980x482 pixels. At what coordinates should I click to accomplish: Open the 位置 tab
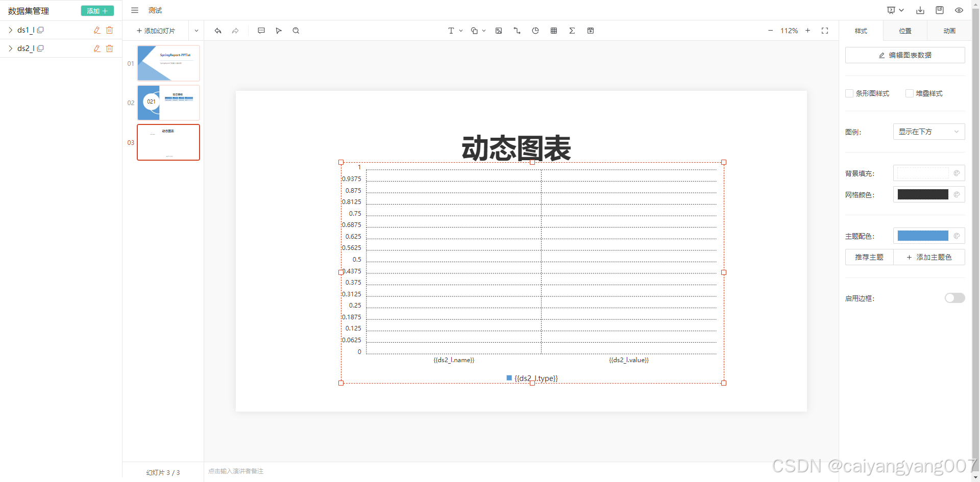coord(905,31)
